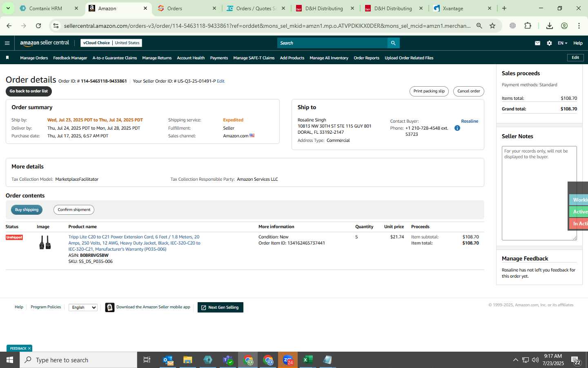Open File Explorer from the taskbar
Viewport: 588px width, 368px height.
tap(188, 360)
